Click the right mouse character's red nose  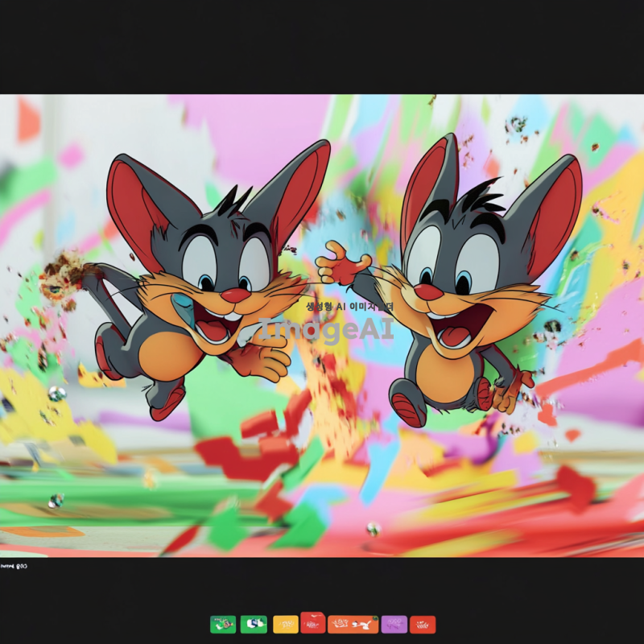click(x=428, y=291)
